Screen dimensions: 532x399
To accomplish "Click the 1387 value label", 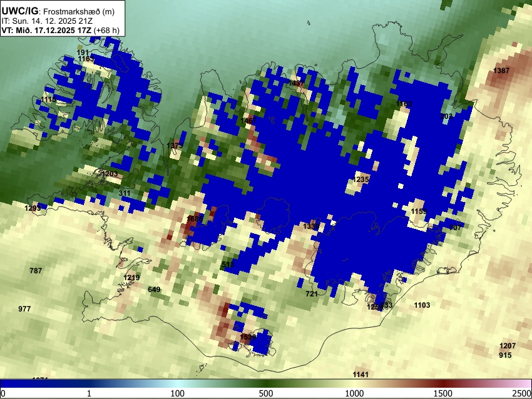I will point(501,71).
